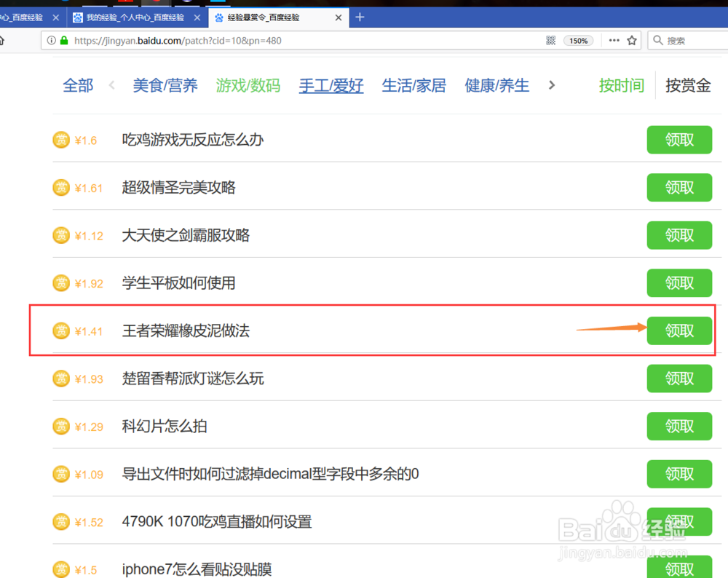Select the 生活/家居 category
The image size is (728, 578).
pos(414,85)
